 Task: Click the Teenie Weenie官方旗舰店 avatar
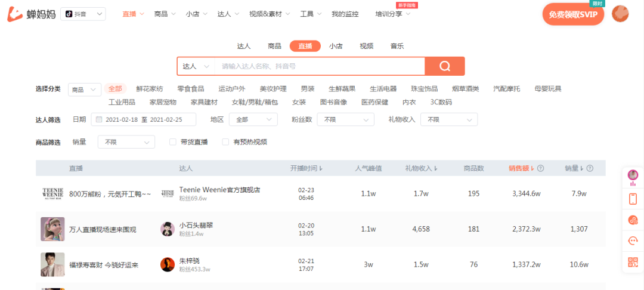coord(168,193)
